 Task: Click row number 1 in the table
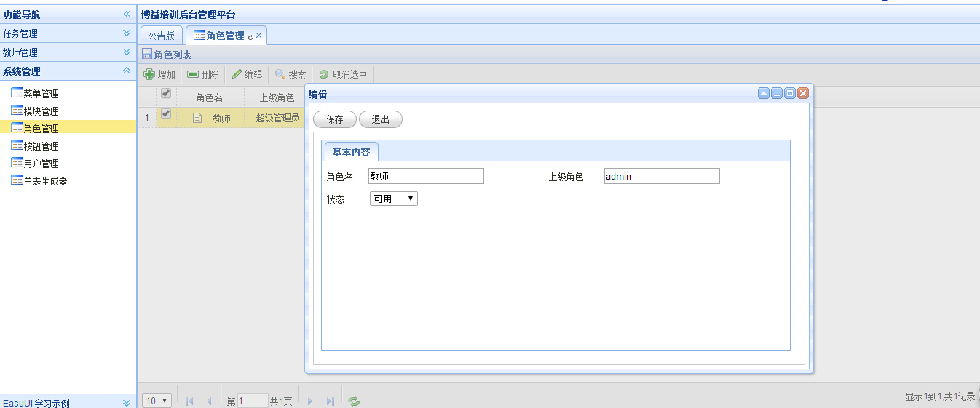click(x=146, y=118)
